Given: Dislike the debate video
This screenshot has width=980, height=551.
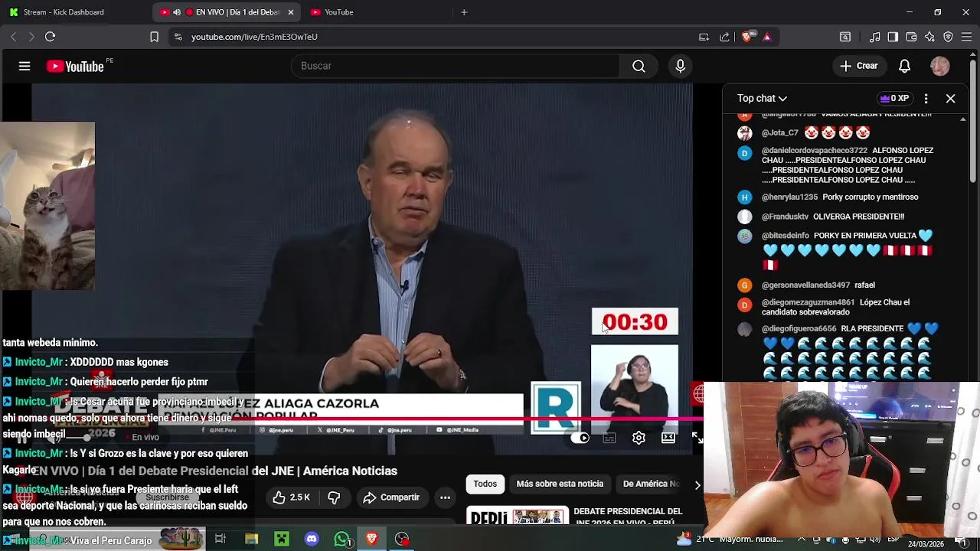Looking at the screenshot, I should pyautogui.click(x=334, y=497).
